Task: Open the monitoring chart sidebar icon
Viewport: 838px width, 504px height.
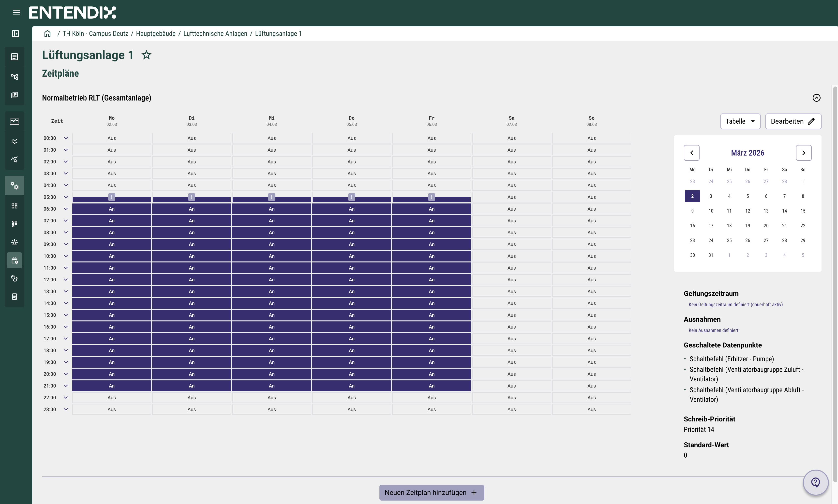Action: click(15, 121)
